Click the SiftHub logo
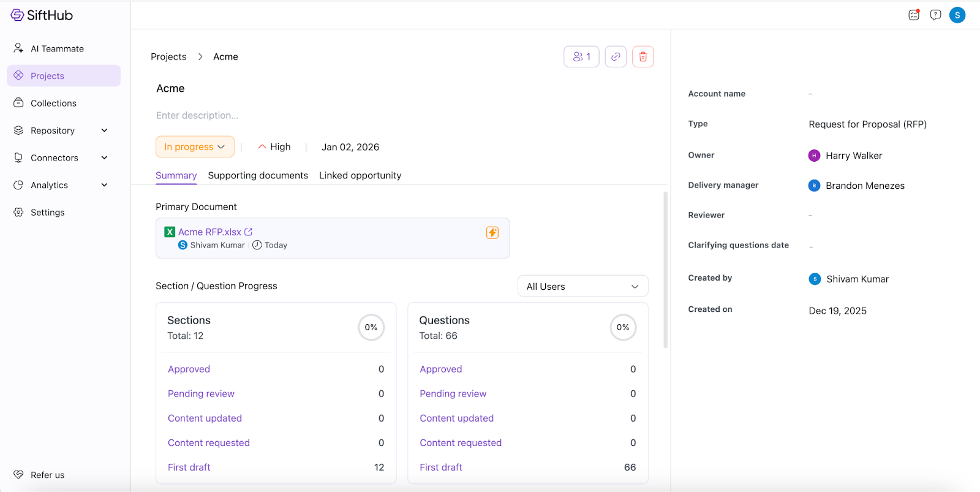 42,15
